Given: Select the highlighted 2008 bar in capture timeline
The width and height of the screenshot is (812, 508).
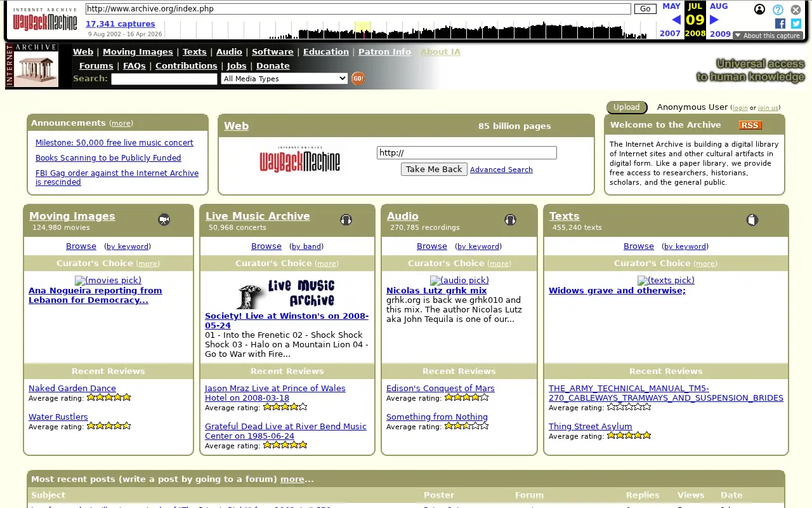Looking at the screenshot, I should click(363, 30).
